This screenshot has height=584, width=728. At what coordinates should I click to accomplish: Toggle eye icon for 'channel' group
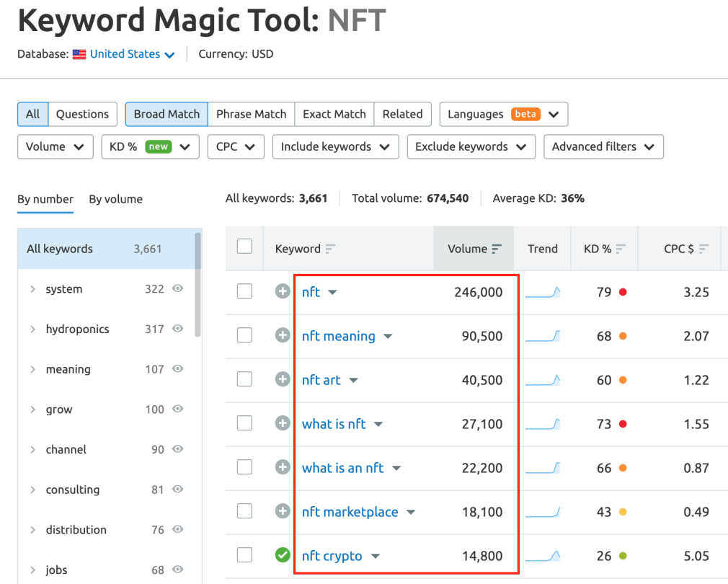178,449
